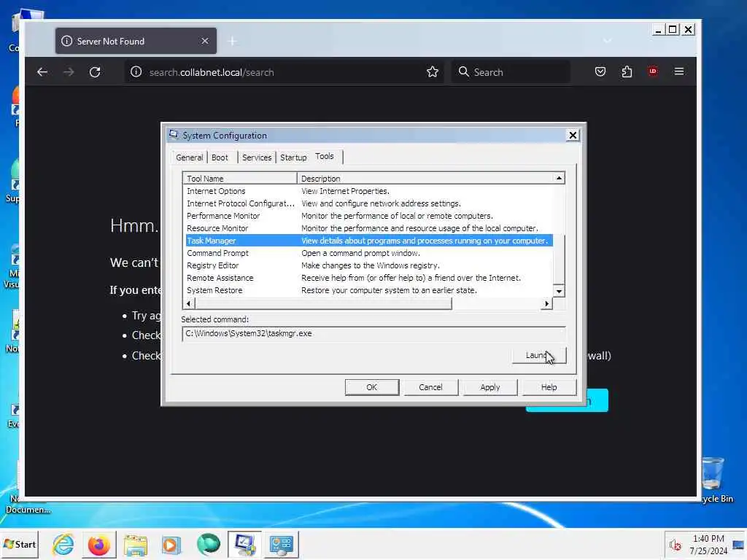Launch the selected tool
The image size is (747, 560).
[539, 355]
